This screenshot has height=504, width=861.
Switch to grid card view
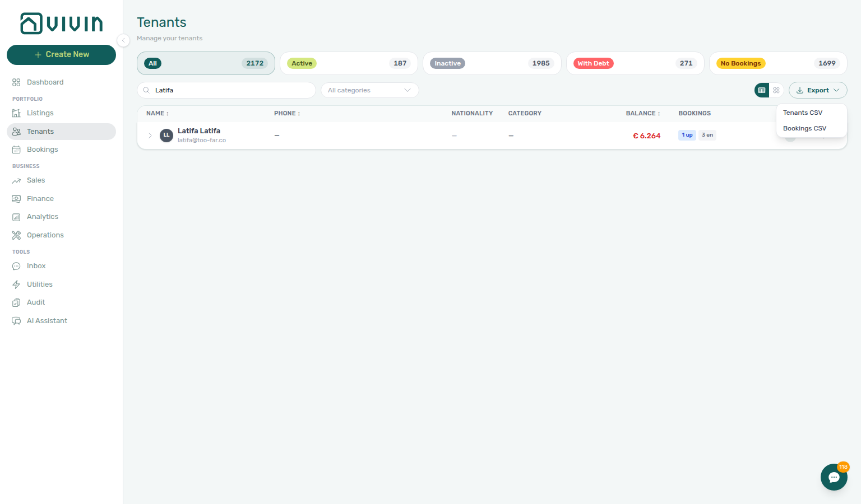pyautogui.click(x=776, y=90)
